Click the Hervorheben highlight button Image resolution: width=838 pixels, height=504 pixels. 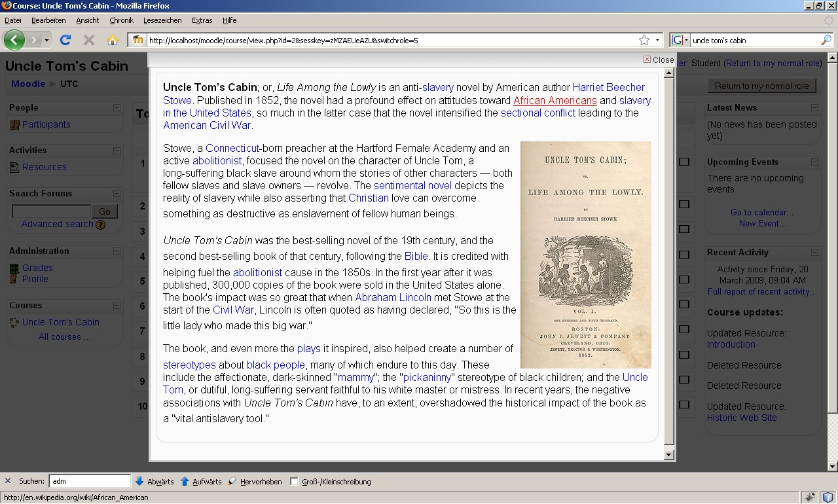point(255,481)
